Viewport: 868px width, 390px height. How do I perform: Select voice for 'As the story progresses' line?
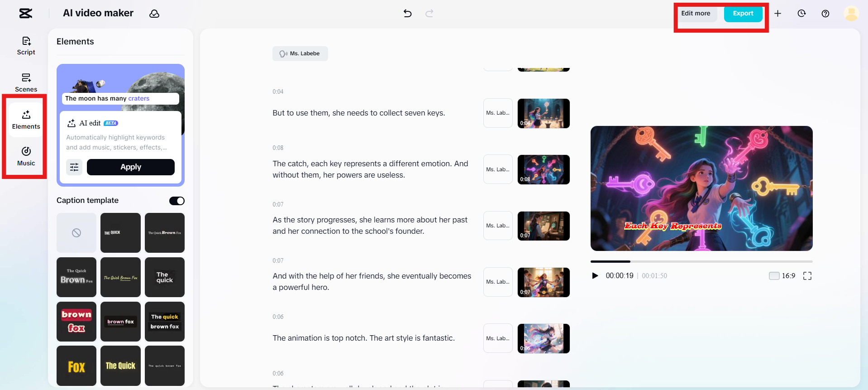(x=498, y=226)
